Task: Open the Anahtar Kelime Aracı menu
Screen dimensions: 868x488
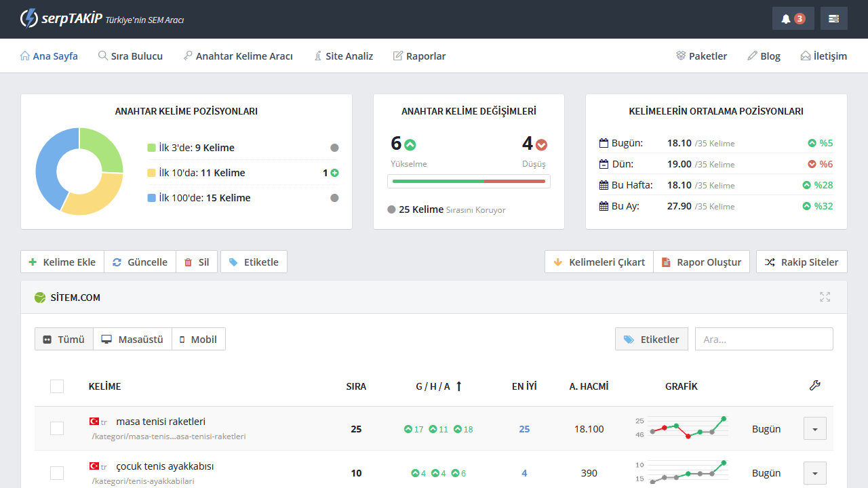Action: coord(238,56)
